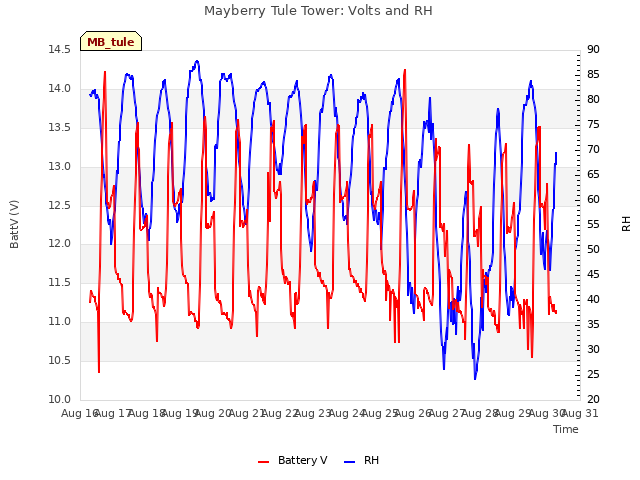Click the 10.0 left axis tick label
This screenshot has height=480, width=640.
(59, 400)
